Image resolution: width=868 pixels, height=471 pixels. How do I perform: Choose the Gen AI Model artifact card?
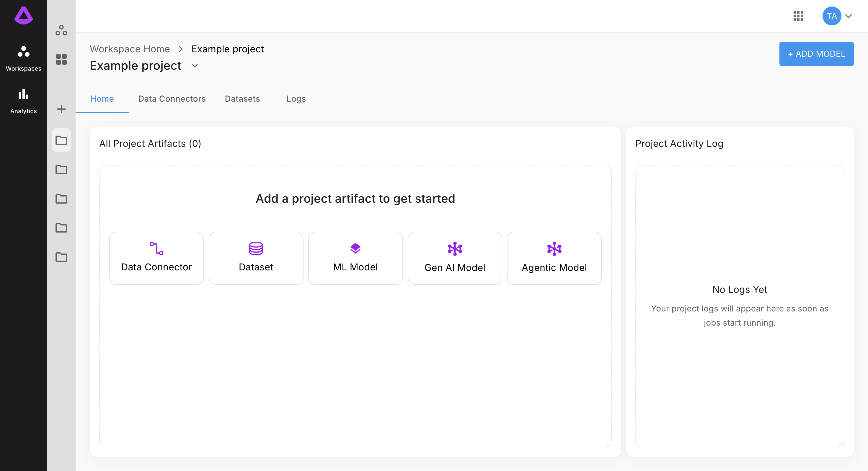(455, 258)
